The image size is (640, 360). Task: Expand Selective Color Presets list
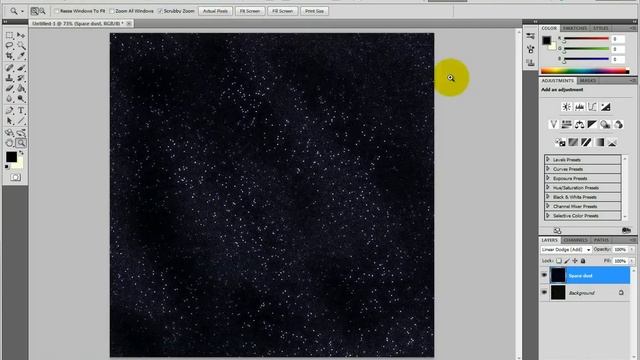click(x=548, y=216)
